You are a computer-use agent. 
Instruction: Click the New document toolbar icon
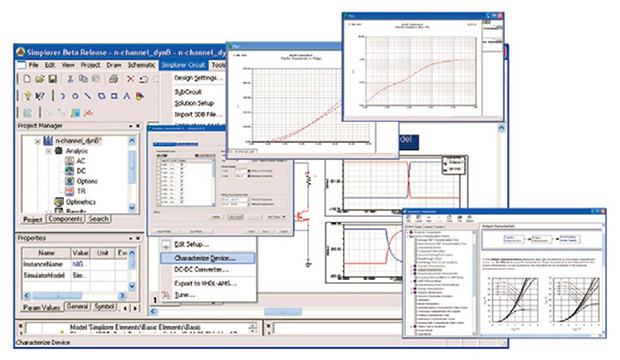26,79
